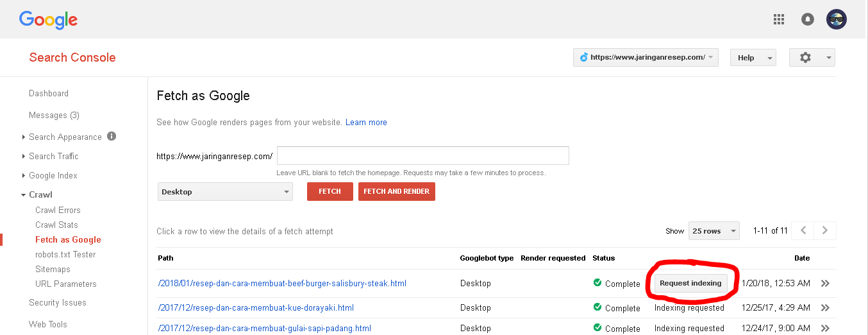Image resolution: width=868 pixels, height=335 pixels.
Task: Click the info icon beside Search Appearance
Action: [x=112, y=136]
